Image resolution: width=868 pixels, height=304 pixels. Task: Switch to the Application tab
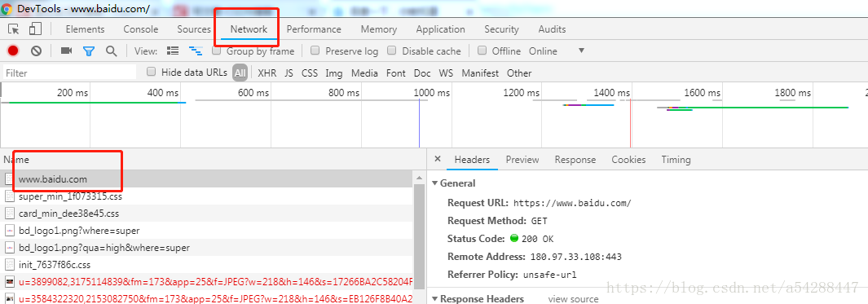(x=441, y=29)
